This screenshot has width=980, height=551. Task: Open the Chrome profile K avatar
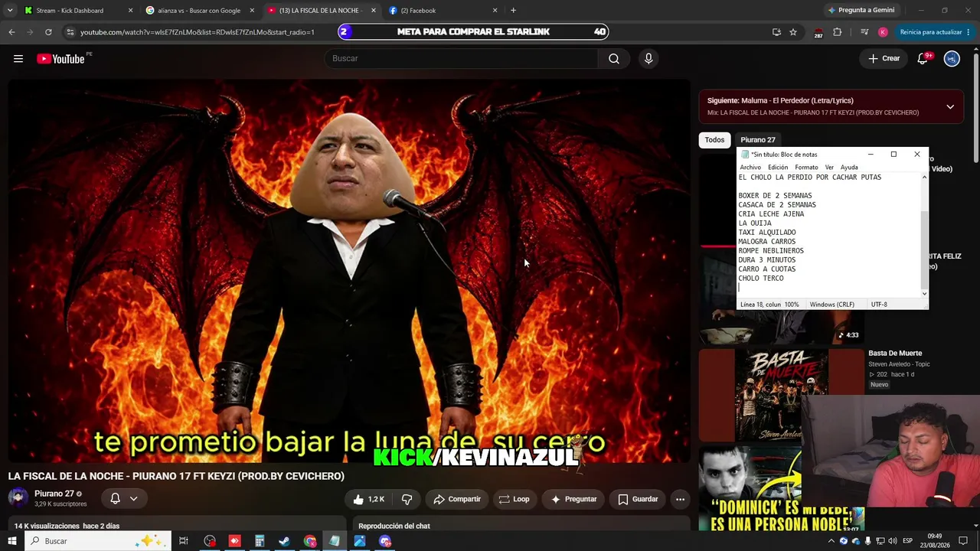(883, 32)
